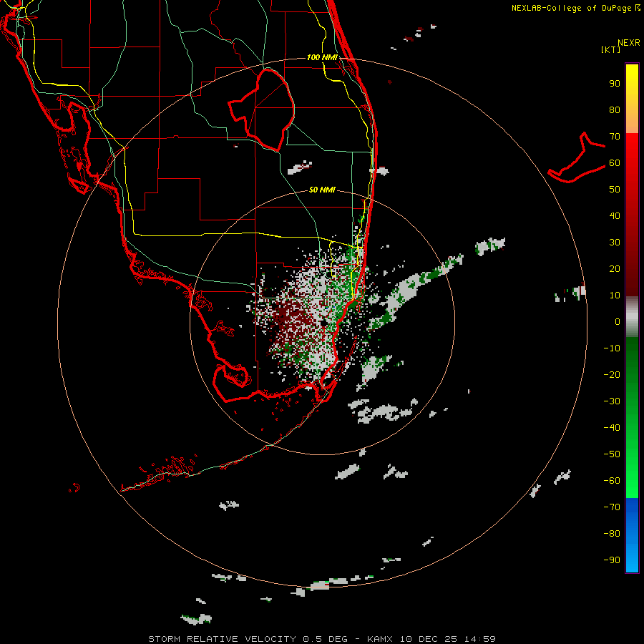This screenshot has height=644, width=644.
Task: Click the "70" value on the velocity scale
Action: (615, 137)
